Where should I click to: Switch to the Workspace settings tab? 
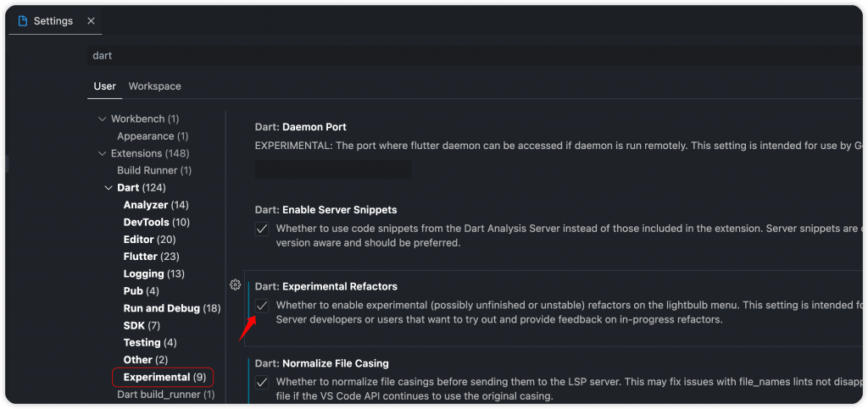coord(154,86)
